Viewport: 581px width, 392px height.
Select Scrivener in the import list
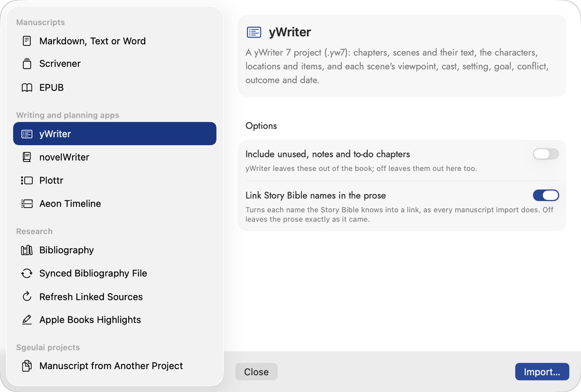pos(115,63)
